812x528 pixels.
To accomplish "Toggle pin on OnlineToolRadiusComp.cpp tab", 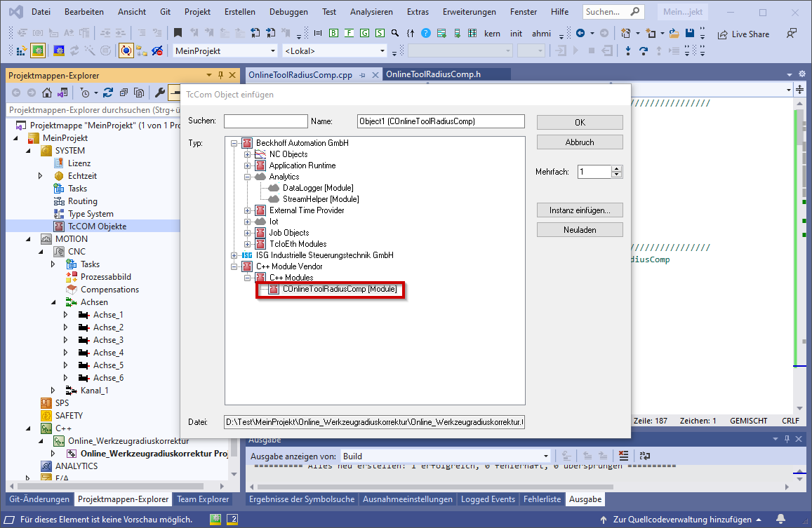I will pyautogui.click(x=363, y=75).
